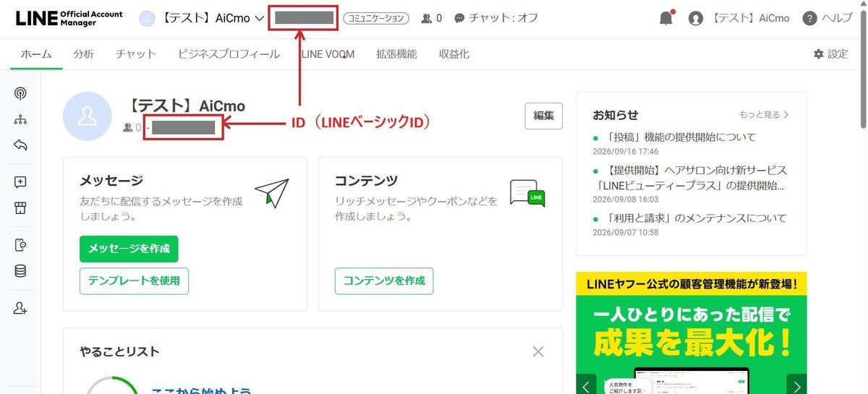The image size is (868, 394).
Task: Click the 【テスト】AiCmo user name in the header
Action: pyautogui.click(x=751, y=18)
